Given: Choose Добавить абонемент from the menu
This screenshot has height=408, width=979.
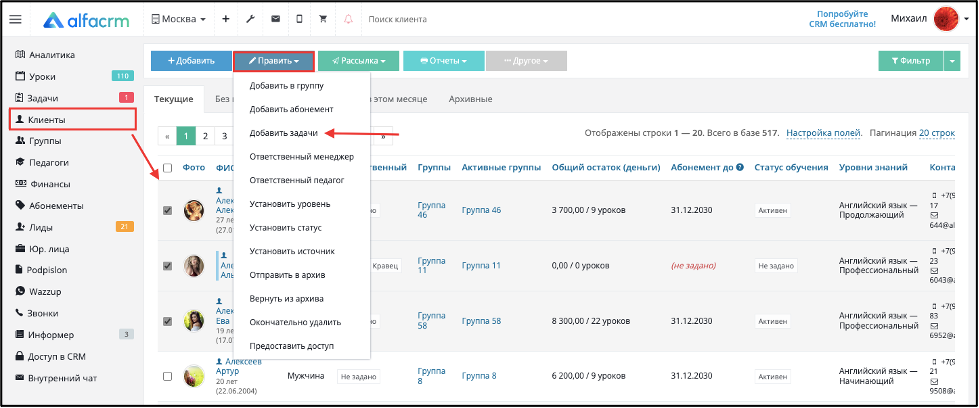Looking at the screenshot, I should (x=292, y=109).
